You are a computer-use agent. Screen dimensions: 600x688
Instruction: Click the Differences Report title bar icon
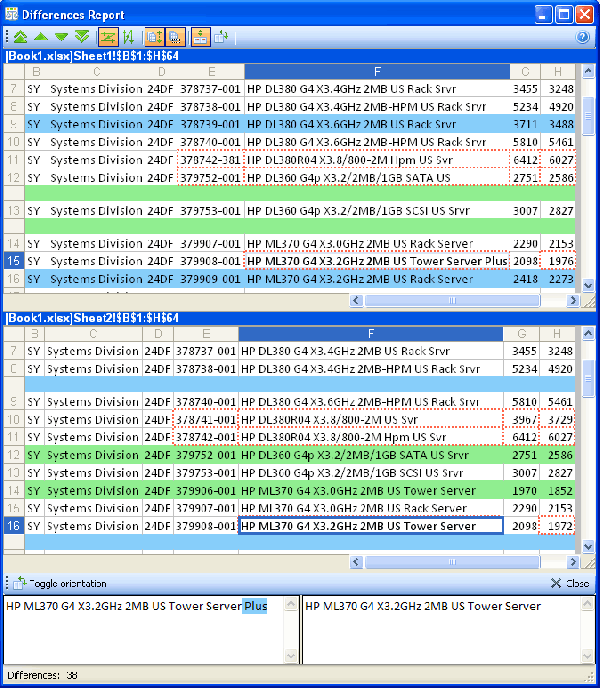pos(11,14)
